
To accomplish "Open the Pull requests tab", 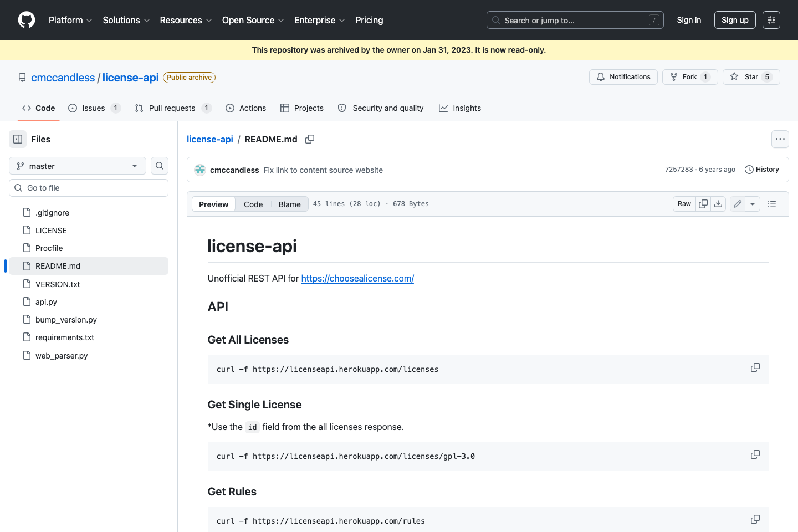I will coord(172,108).
